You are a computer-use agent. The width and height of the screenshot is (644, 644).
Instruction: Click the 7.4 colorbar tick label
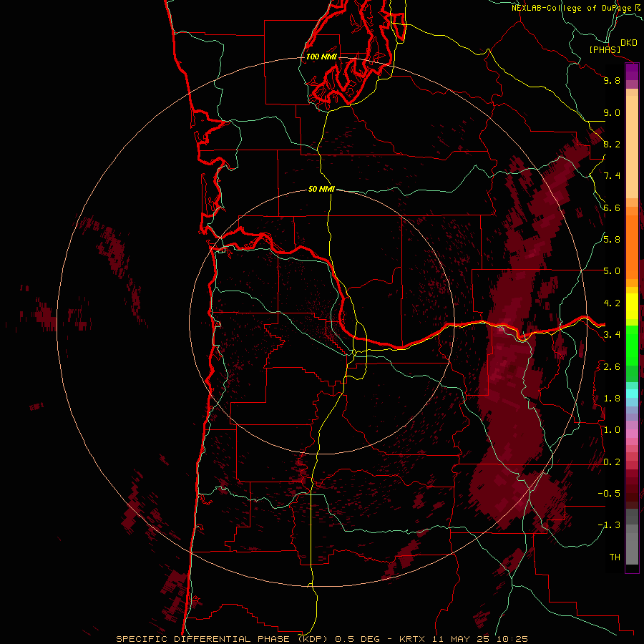(x=612, y=176)
